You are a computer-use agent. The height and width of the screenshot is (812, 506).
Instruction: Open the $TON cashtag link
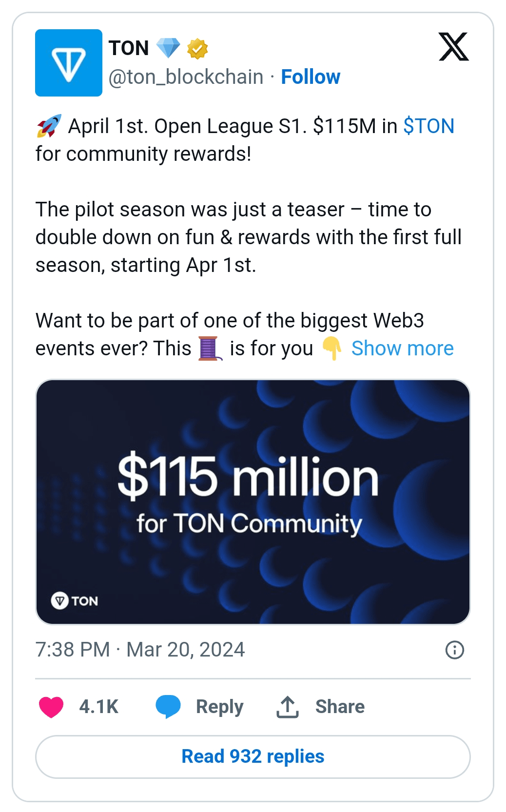coord(428,126)
